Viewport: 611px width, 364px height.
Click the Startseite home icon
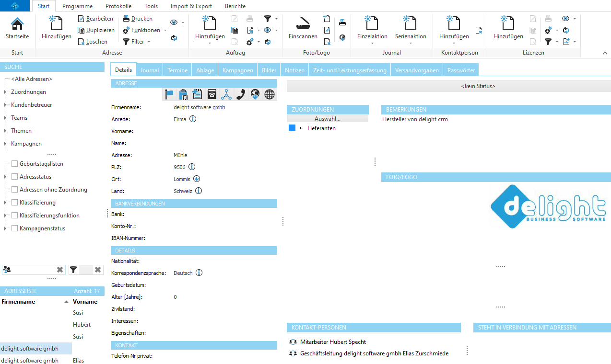pyautogui.click(x=17, y=24)
